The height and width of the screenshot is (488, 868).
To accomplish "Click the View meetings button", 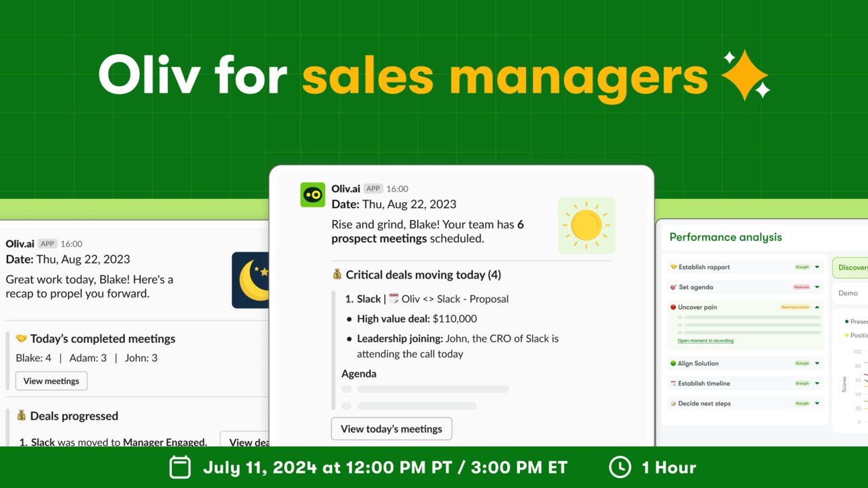I will 52,381.
